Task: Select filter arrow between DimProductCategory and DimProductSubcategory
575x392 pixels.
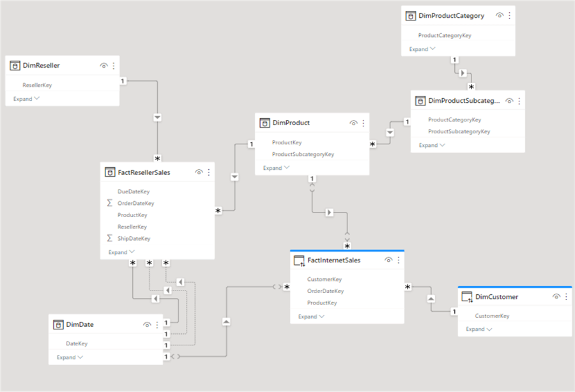Action: click(x=463, y=73)
